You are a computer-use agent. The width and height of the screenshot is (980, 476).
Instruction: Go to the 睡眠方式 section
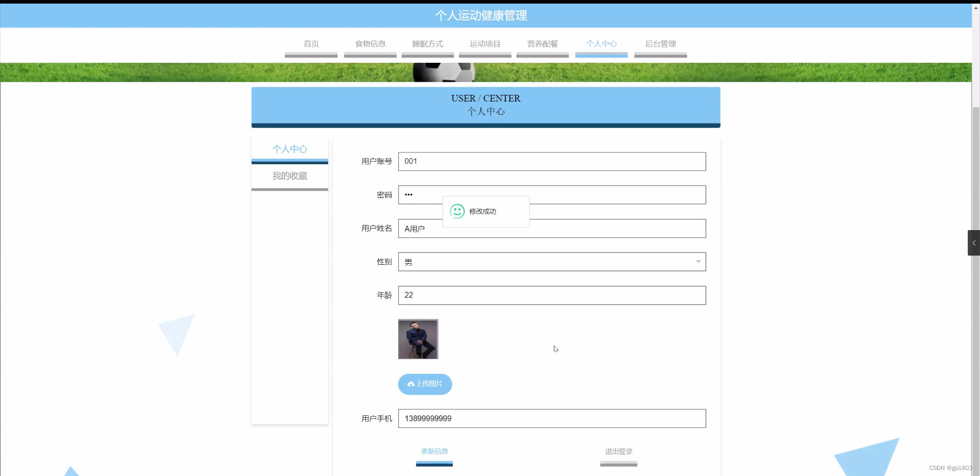pyautogui.click(x=427, y=44)
